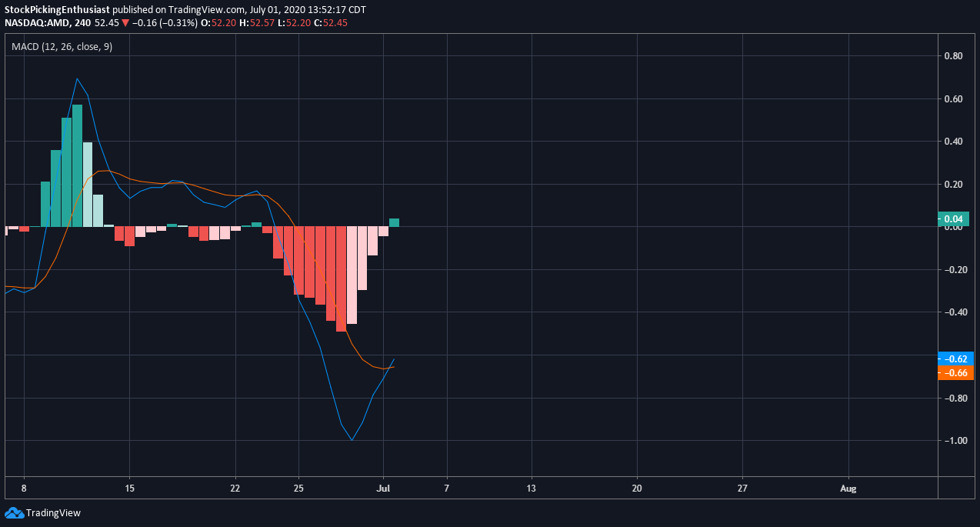Screen dimensions: 980x527
Task: Click the 20 date label on time axis
Action: pos(637,489)
